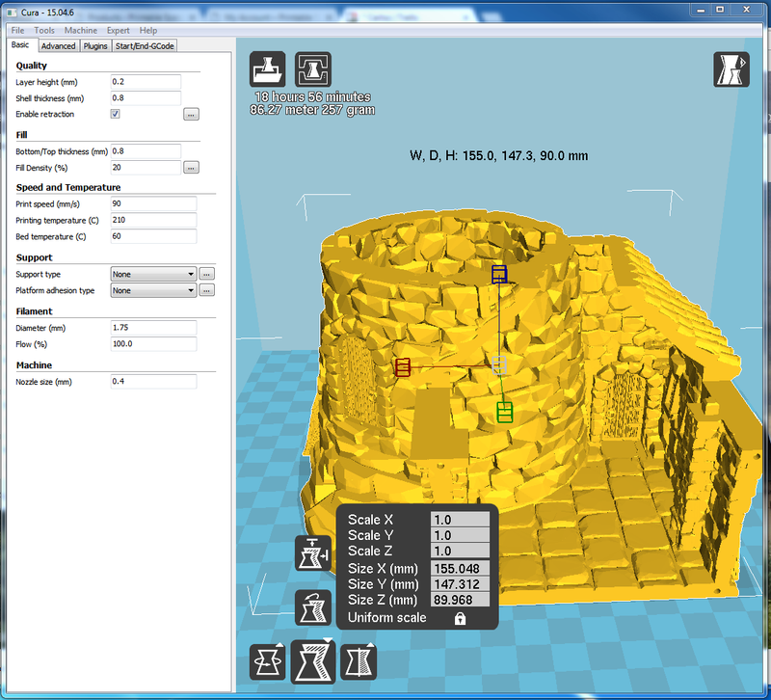Click the '86.27 meter 257 gram' text
The height and width of the screenshot is (700, 771).
[312, 110]
